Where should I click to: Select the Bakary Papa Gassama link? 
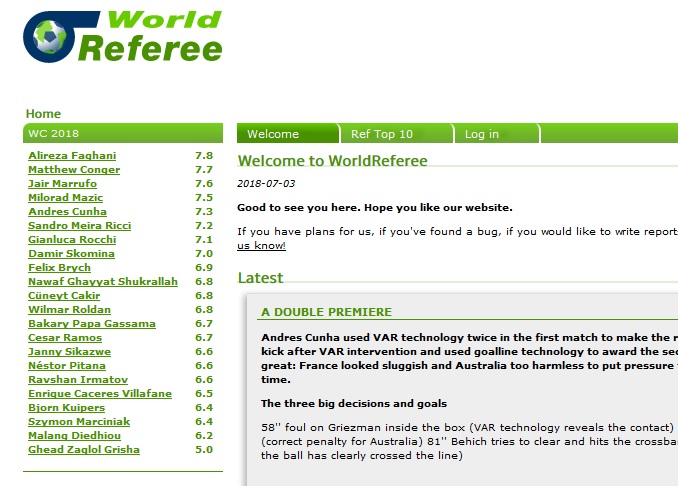click(x=92, y=323)
